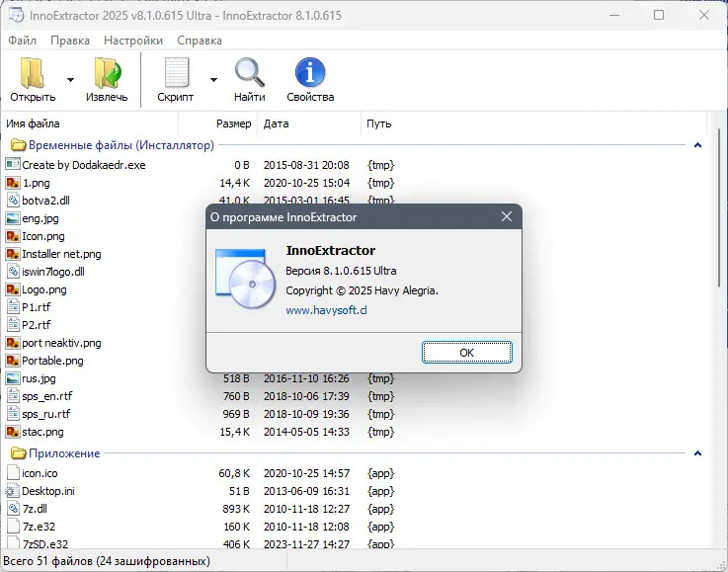728x572 pixels.
Task: Open the Правка menu
Action: pyautogui.click(x=70, y=41)
